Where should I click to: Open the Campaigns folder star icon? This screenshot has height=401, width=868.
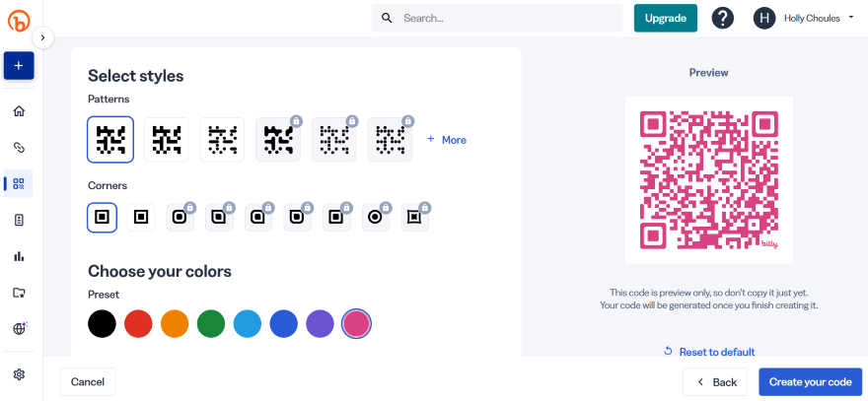coord(19,293)
